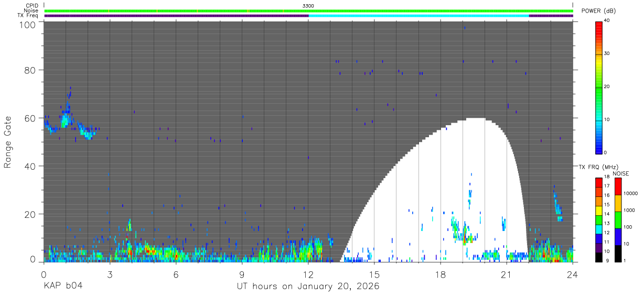The height and width of the screenshot is (297, 644).
Task: Click the green Noise status strip at top
Action: tap(308, 10)
